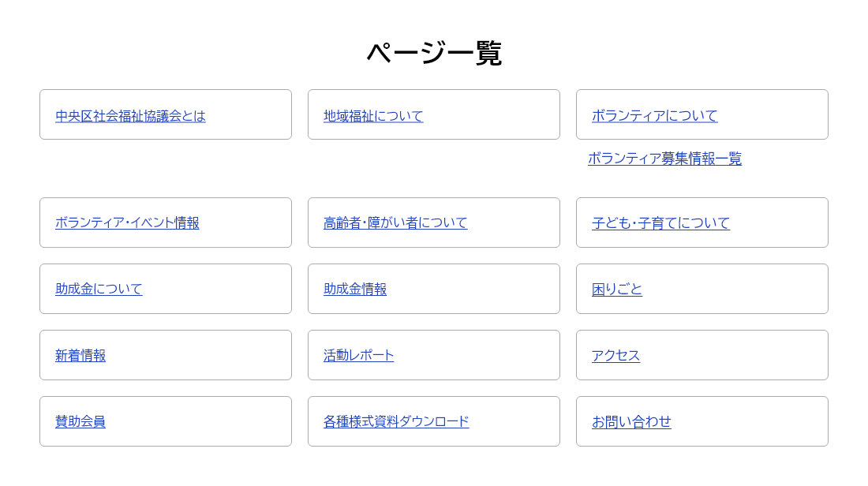This screenshot has width=868, height=486.
Task: Open the 助成金について page
Action: 99,290
